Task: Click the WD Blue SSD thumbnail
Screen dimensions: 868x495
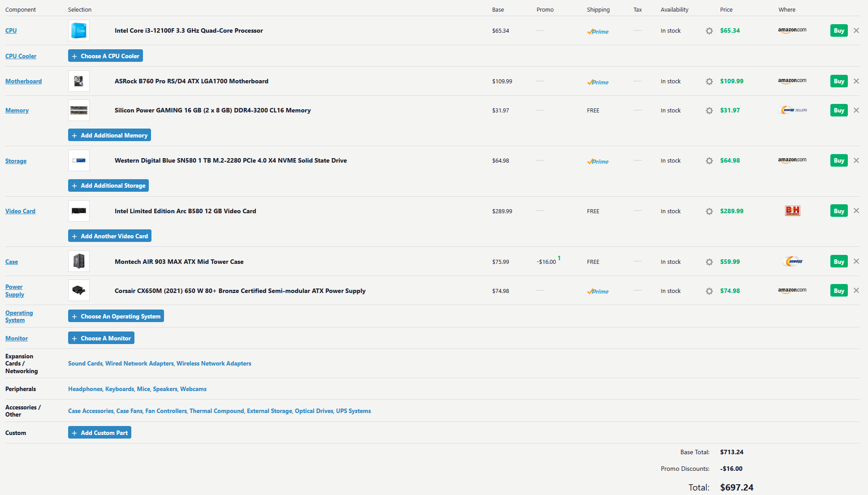Action: pyautogui.click(x=79, y=160)
